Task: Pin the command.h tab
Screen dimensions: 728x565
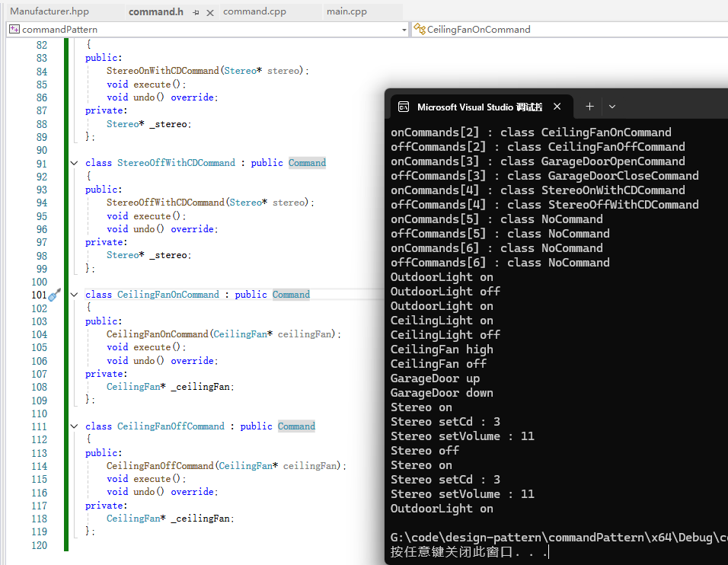Action: pyautogui.click(x=196, y=12)
